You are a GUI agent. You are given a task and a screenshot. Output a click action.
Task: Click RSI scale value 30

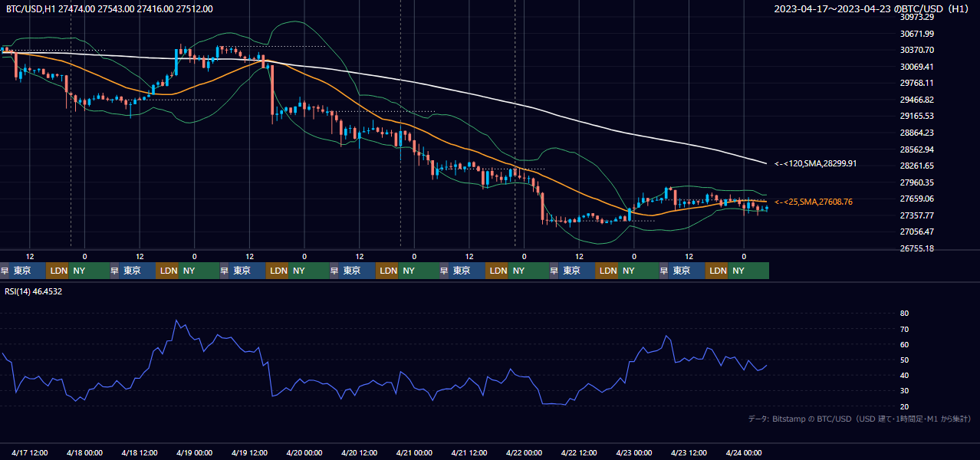[904, 391]
